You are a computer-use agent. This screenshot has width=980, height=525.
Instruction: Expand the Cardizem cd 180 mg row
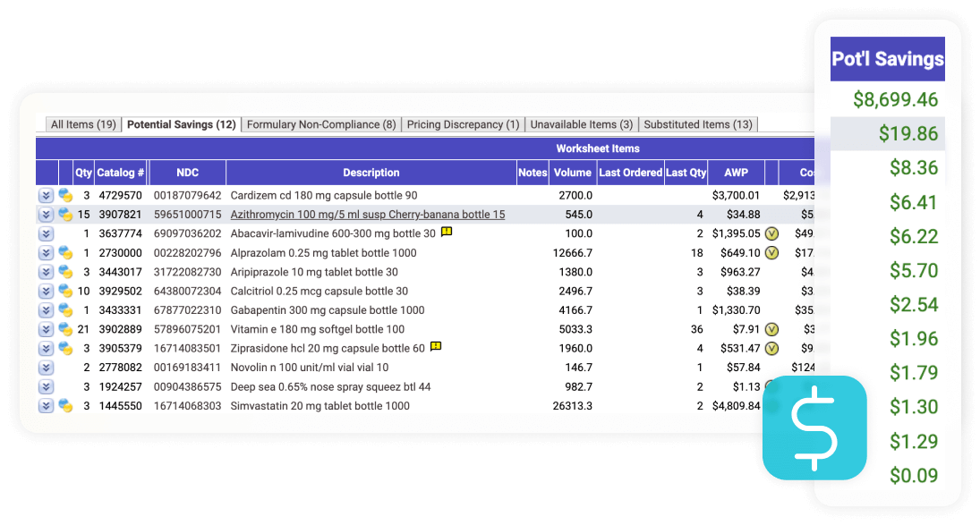[46, 195]
